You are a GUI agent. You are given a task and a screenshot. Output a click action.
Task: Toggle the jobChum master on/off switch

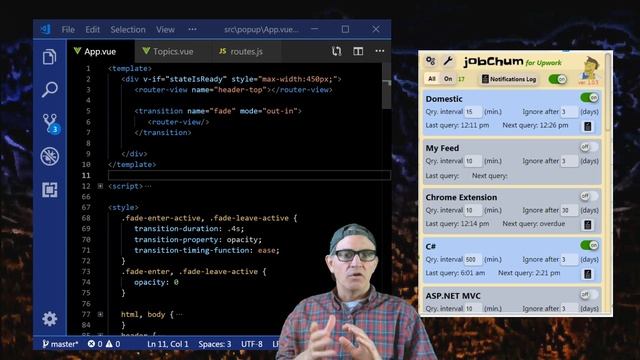[x=558, y=79]
